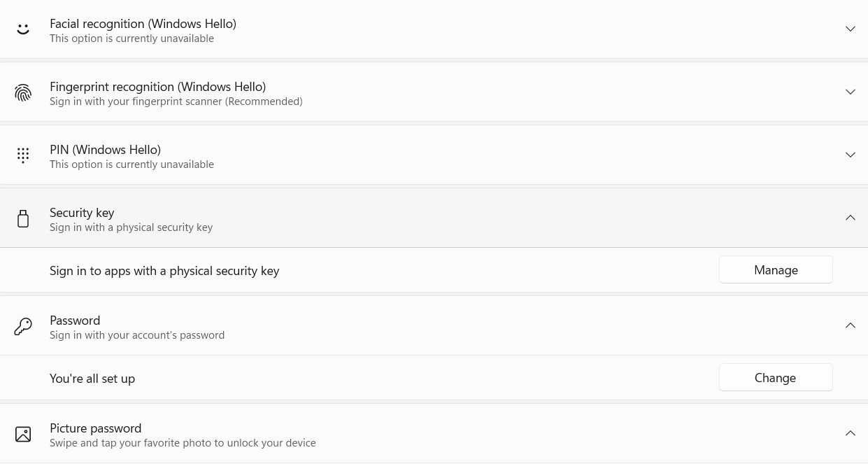Click the Fingerprint recognition icon
Screen dimensions: 868x464
tap(23, 92)
